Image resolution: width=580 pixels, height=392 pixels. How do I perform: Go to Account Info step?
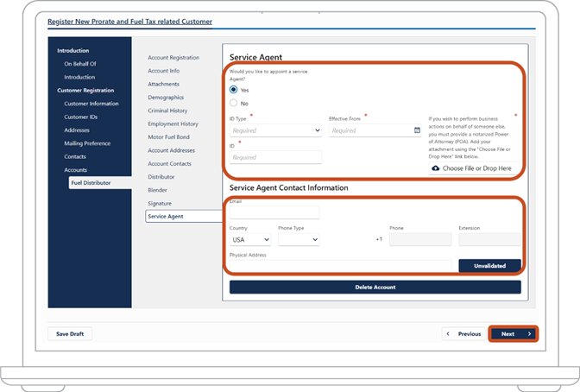(163, 71)
